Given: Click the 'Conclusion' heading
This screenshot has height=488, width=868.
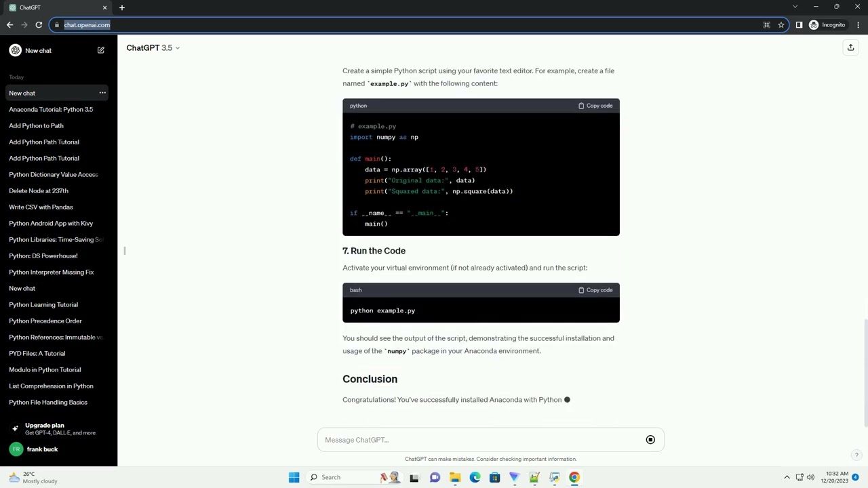Looking at the screenshot, I should tap(370, 379).
